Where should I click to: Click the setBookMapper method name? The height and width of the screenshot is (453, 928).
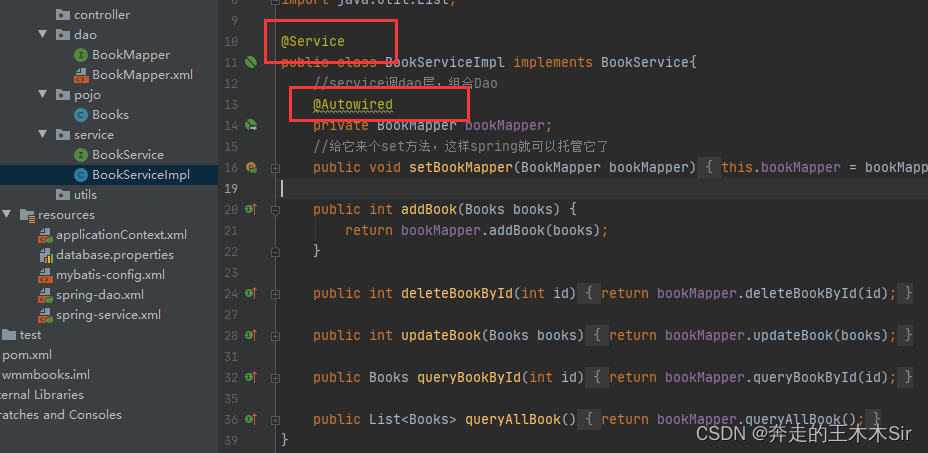[460, 168]
